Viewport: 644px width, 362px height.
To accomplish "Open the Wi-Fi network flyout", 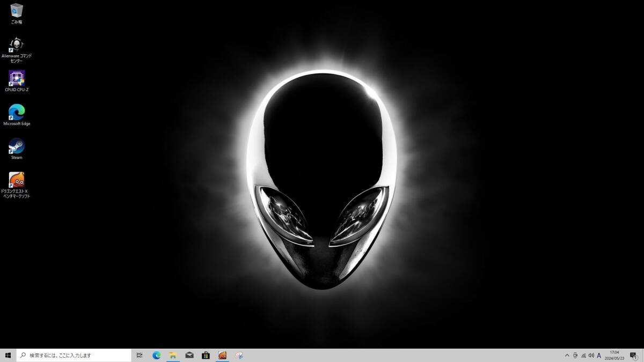I will [x=583, y=355].
